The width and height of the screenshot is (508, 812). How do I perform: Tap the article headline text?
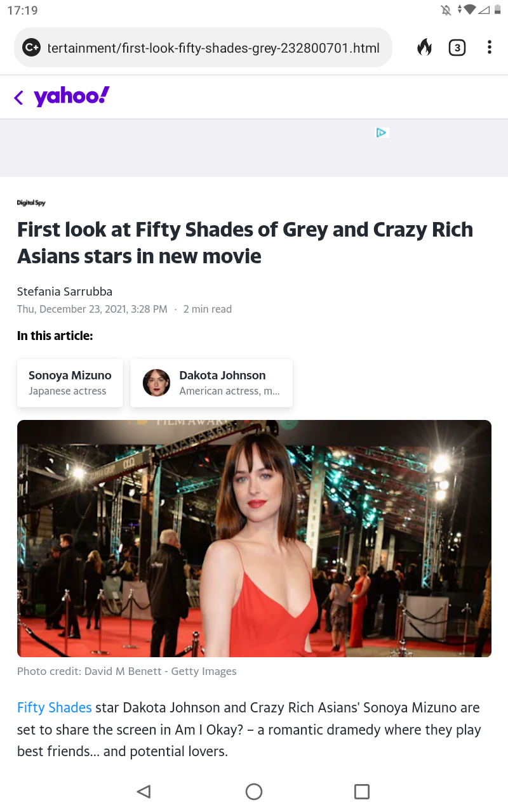245,242
